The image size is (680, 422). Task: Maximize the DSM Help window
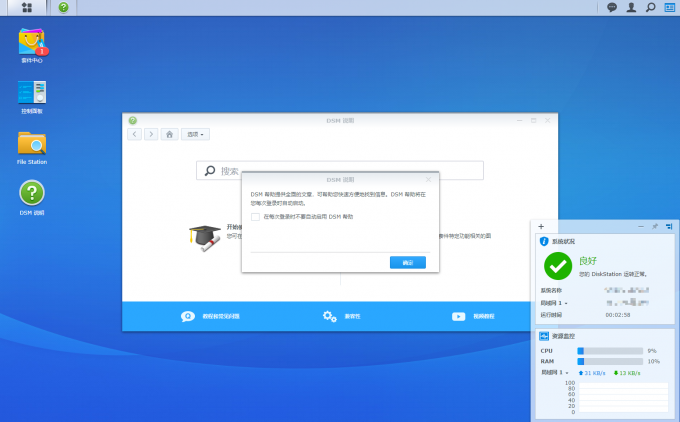point(533,120)
